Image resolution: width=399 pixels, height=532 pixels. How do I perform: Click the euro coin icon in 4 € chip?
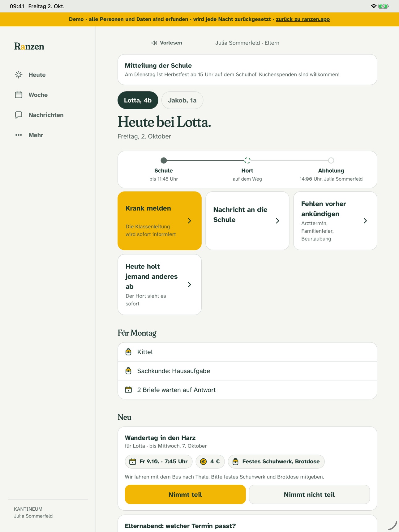pyautogui.click(x=203, y=461)
